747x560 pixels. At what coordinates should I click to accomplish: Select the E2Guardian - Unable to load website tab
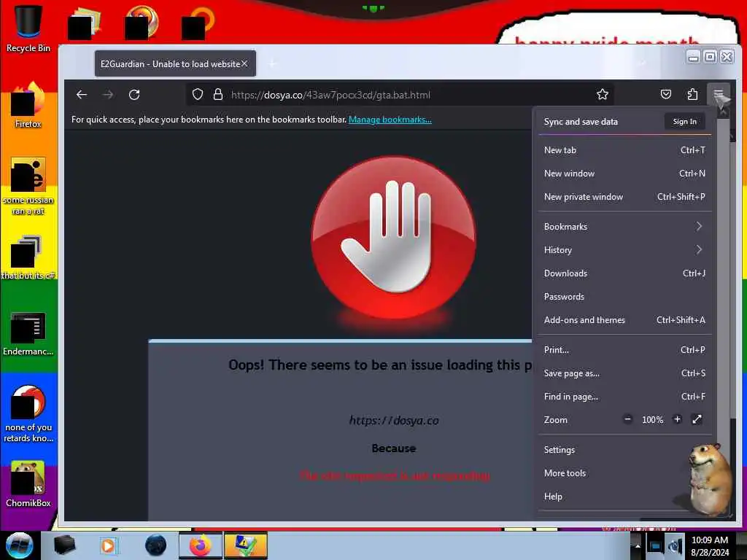[x=175, y=63]
